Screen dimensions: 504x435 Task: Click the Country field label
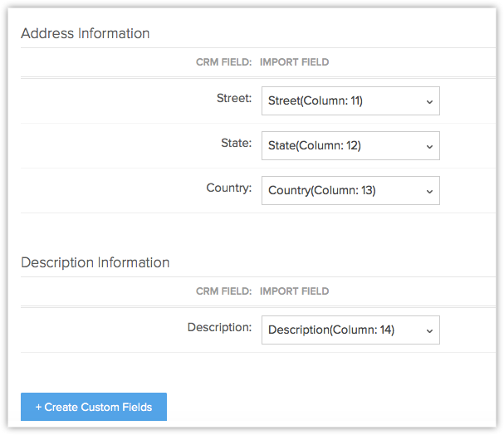pyautogui.click(x=228, y=188)
